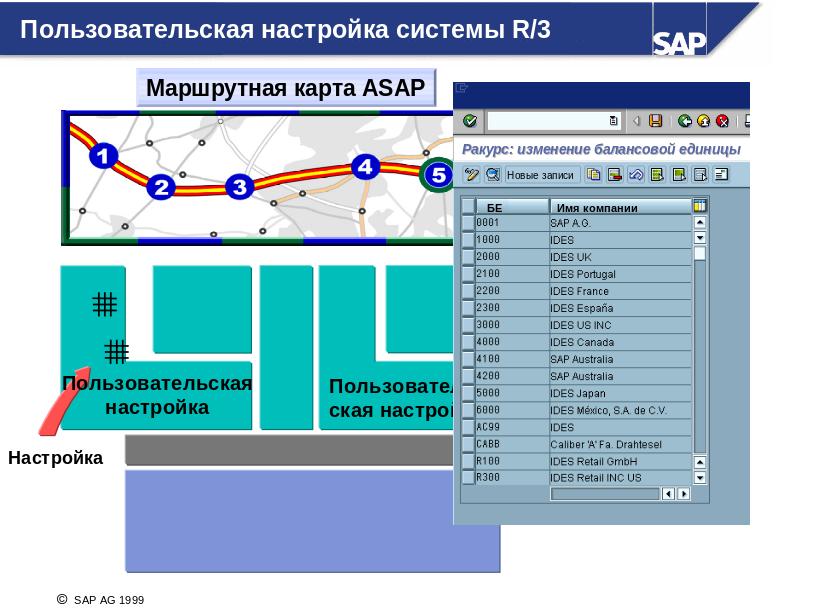Select the row for 2100 IDES Portugal

[x=468, y=274]
